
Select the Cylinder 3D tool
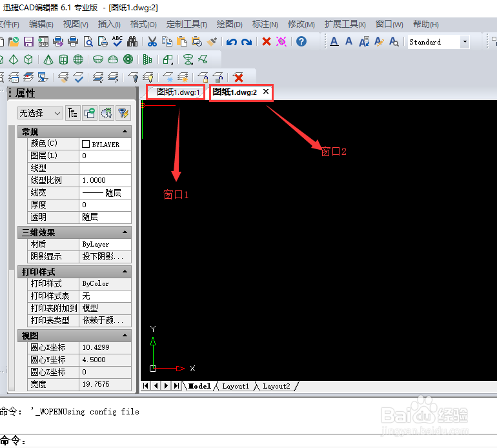(x=63, y=59)
